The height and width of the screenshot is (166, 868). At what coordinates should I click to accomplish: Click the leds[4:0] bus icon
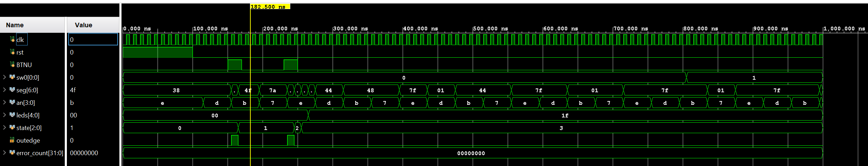coord(12,115)
